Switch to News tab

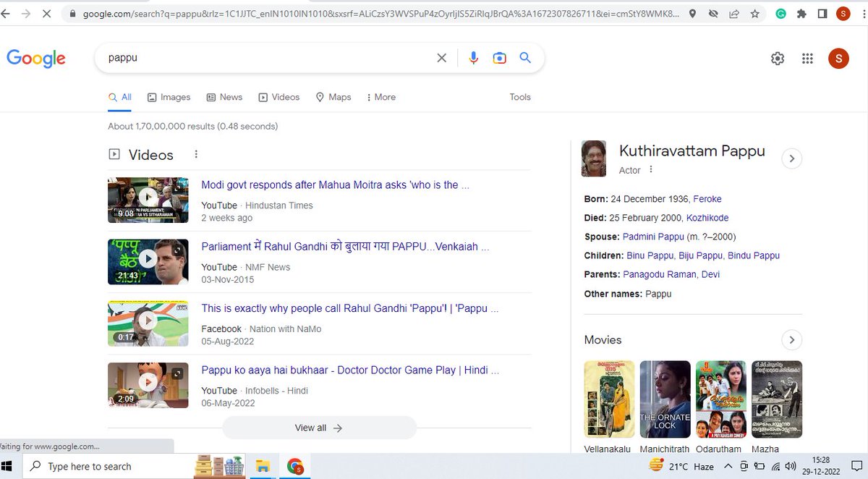[224, 97]
